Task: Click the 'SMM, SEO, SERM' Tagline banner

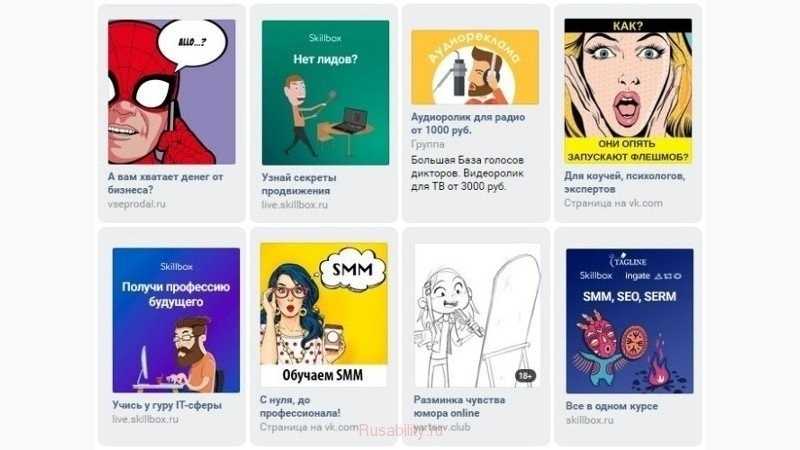Action: (x=630, y=321)
